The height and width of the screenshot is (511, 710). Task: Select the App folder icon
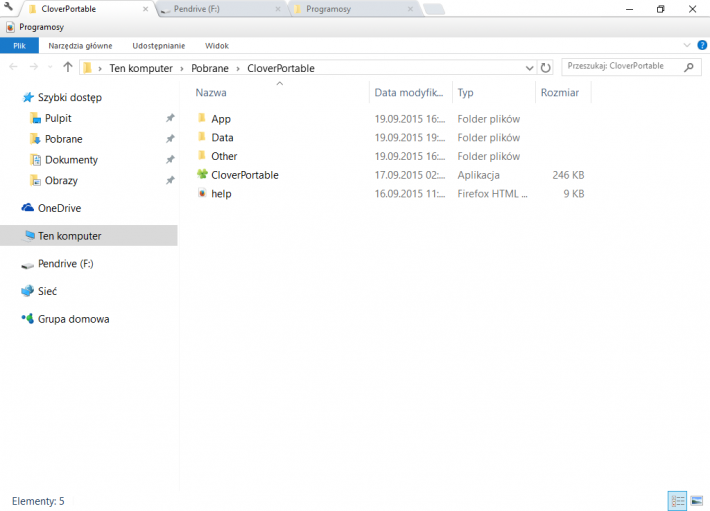click(202, 118)
